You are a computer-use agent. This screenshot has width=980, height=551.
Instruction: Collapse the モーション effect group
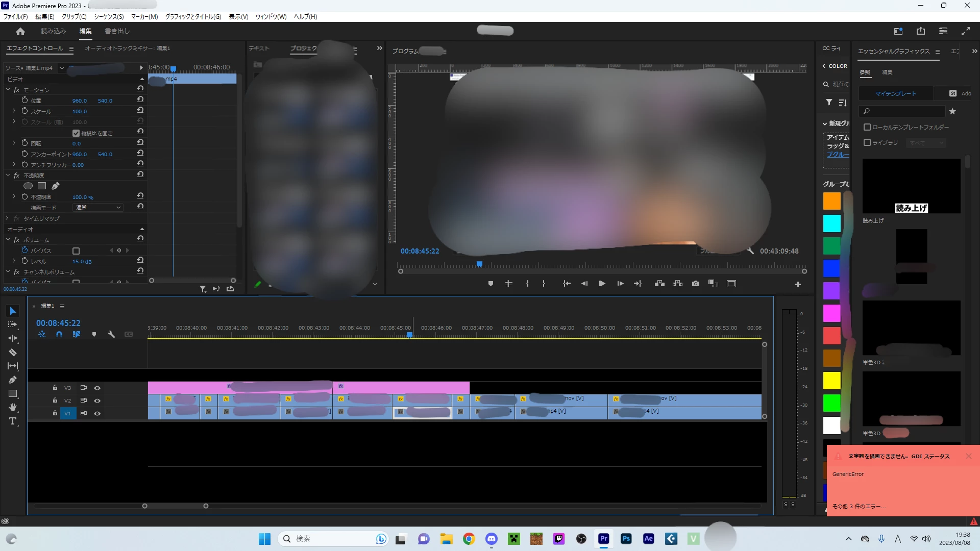8,90
